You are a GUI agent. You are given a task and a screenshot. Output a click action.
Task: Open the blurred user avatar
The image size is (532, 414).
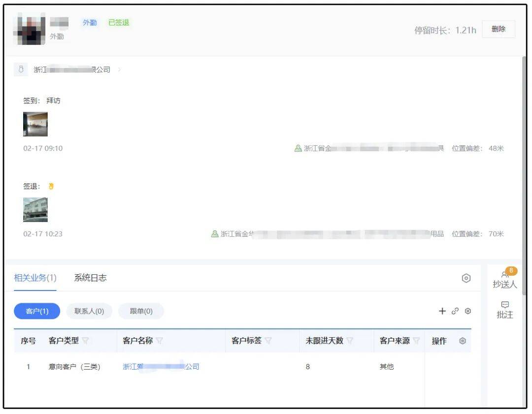pyautogui.click(x=30, y=29)
